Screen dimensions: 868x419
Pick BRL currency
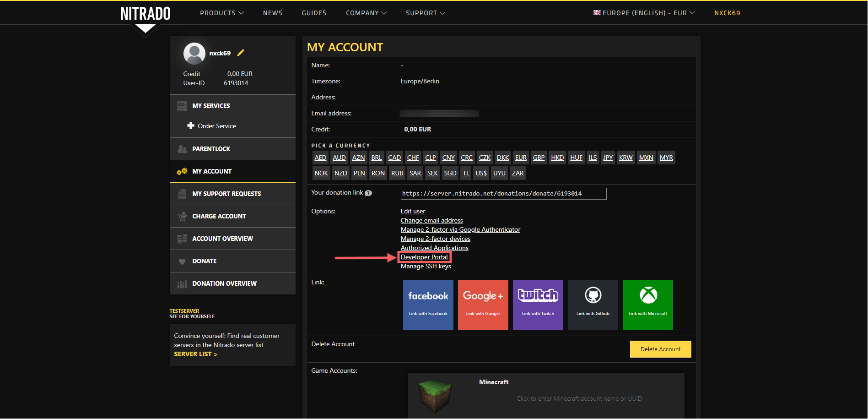tap(377, 158)
